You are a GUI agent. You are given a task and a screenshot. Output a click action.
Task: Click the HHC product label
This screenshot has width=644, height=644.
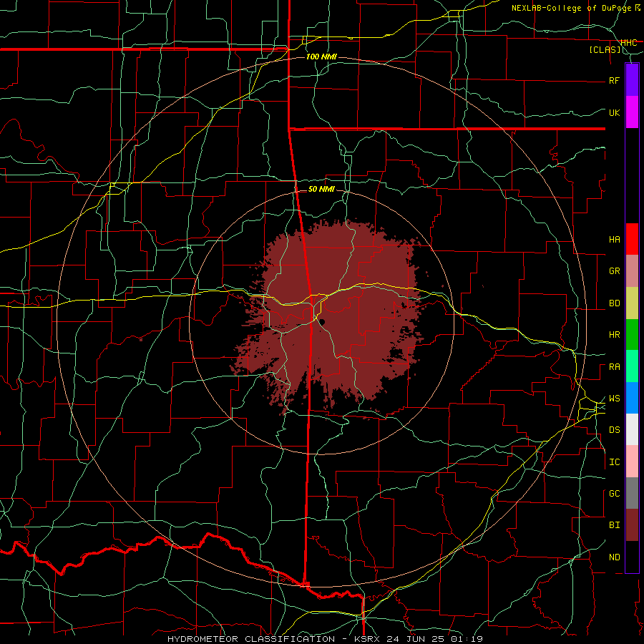pos(628,43)
